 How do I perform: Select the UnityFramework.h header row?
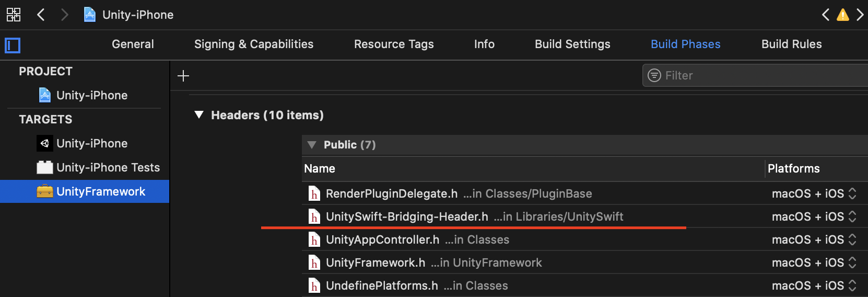tap(585, 262)
